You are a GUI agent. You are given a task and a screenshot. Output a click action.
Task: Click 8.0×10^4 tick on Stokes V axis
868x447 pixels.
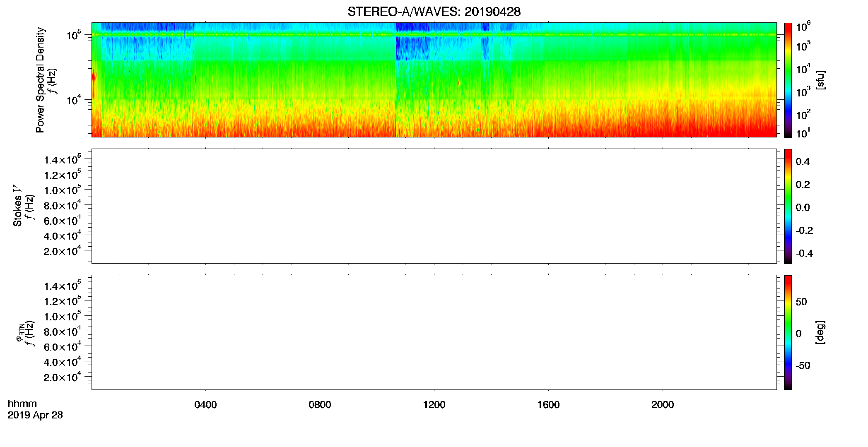click(63, 205)
